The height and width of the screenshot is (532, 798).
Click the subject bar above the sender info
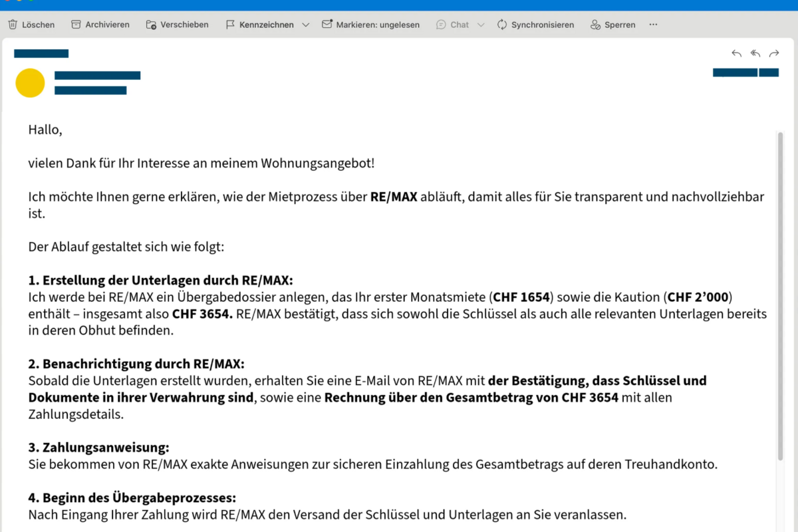[x=41, y=53]
